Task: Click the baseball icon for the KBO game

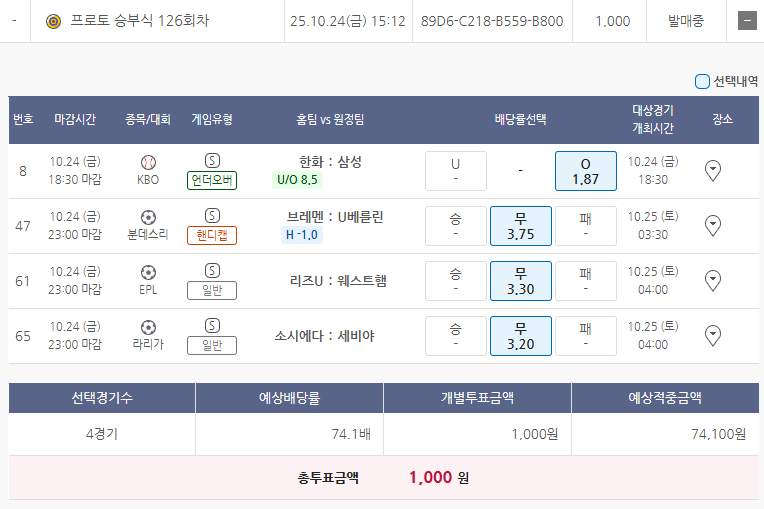Action: (148, 162)
